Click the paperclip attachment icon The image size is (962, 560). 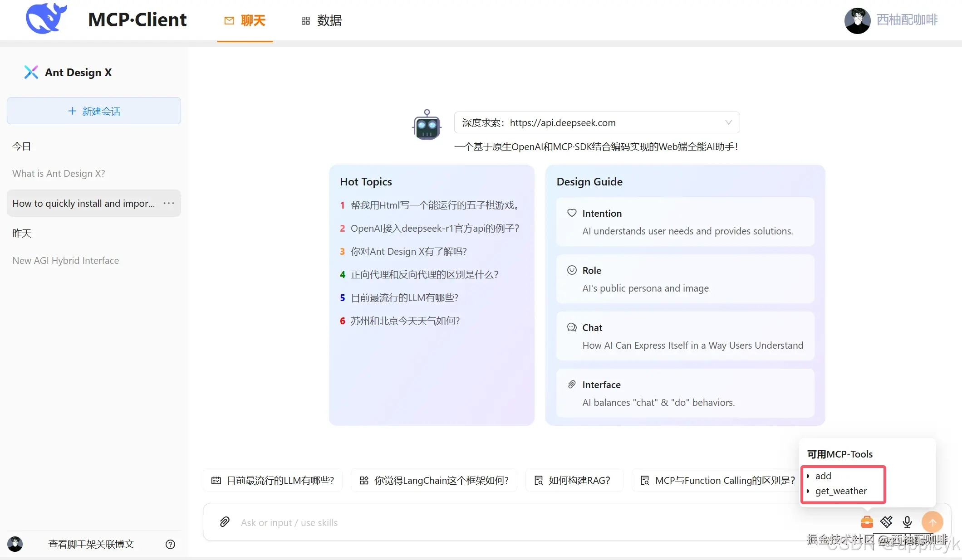tap(224, 522)
